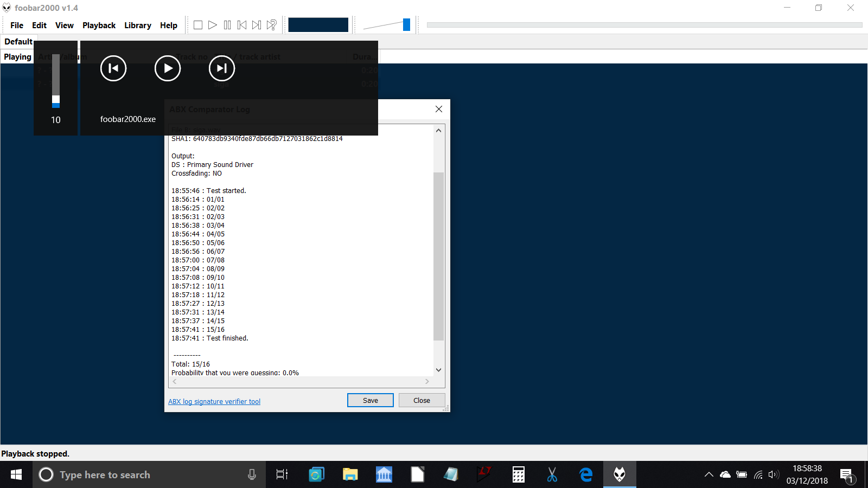
Task: Open the ABX log signature verifier tool link
Action: click(214, 402)
